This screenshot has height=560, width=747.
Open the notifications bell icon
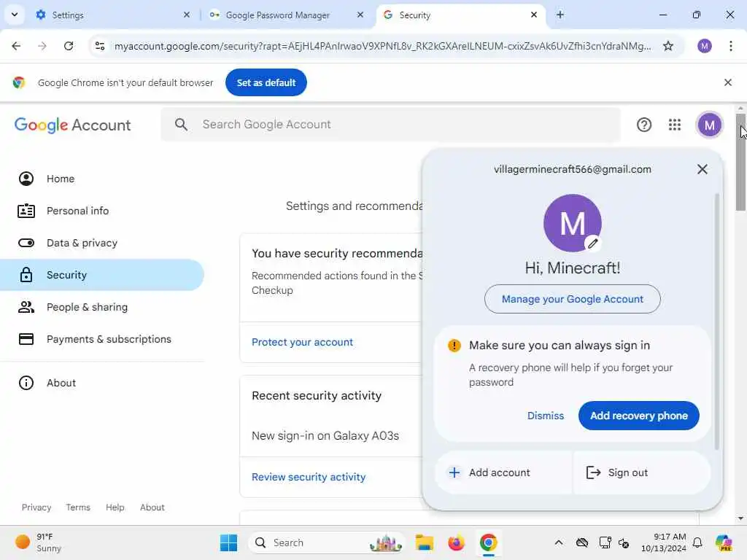[x=697, y=542]
